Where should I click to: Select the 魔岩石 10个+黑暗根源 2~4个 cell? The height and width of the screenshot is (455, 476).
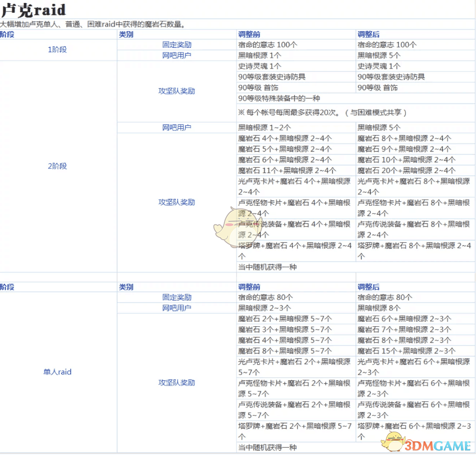[x=406, y=160]
